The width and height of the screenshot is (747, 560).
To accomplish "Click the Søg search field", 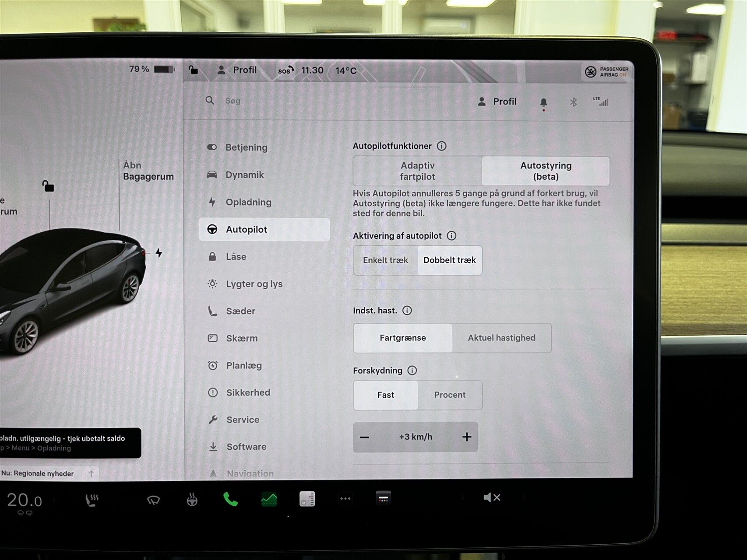I will (x=233, y=101).
